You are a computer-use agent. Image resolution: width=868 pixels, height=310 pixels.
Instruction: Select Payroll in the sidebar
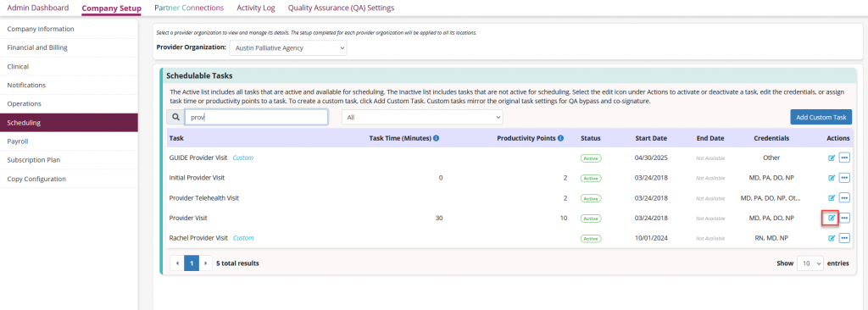(69, 141)
